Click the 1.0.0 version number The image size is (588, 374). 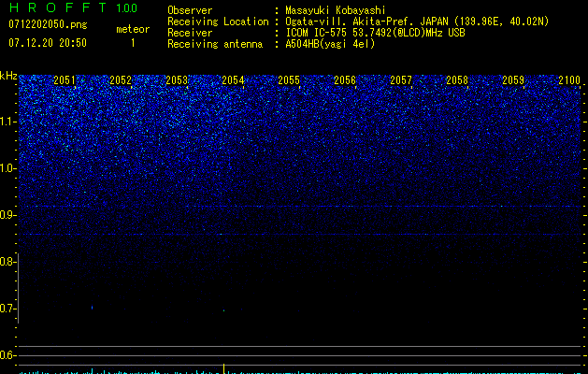click(x=126, y=8)
